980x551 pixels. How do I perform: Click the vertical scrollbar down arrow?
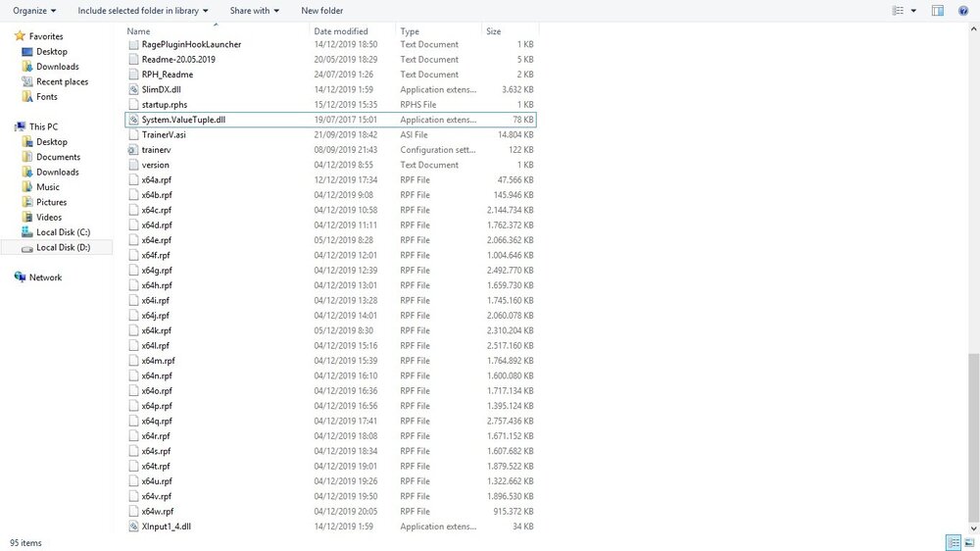pyautogui.click(x=973, y=528)
